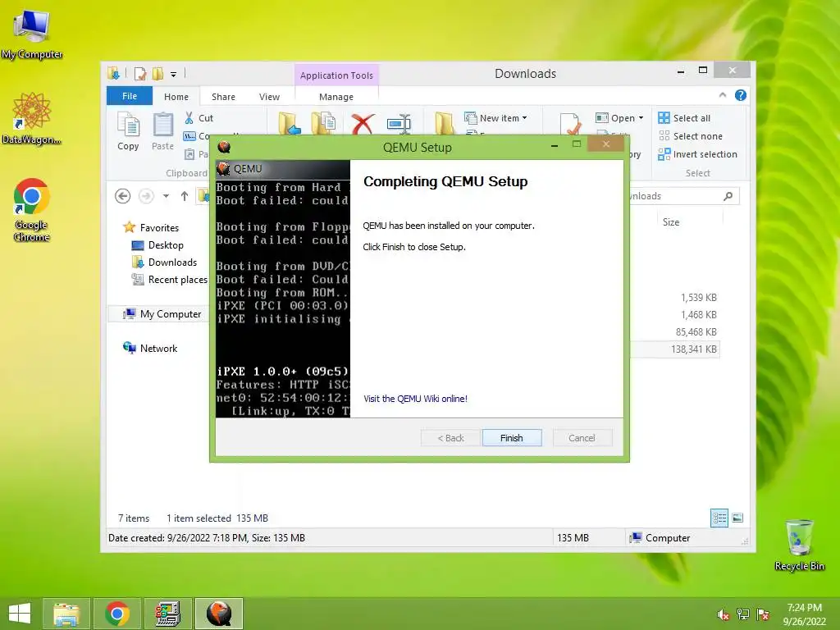Click the New folder icon
Screen dimensions: 840x630
pos(444,124)
